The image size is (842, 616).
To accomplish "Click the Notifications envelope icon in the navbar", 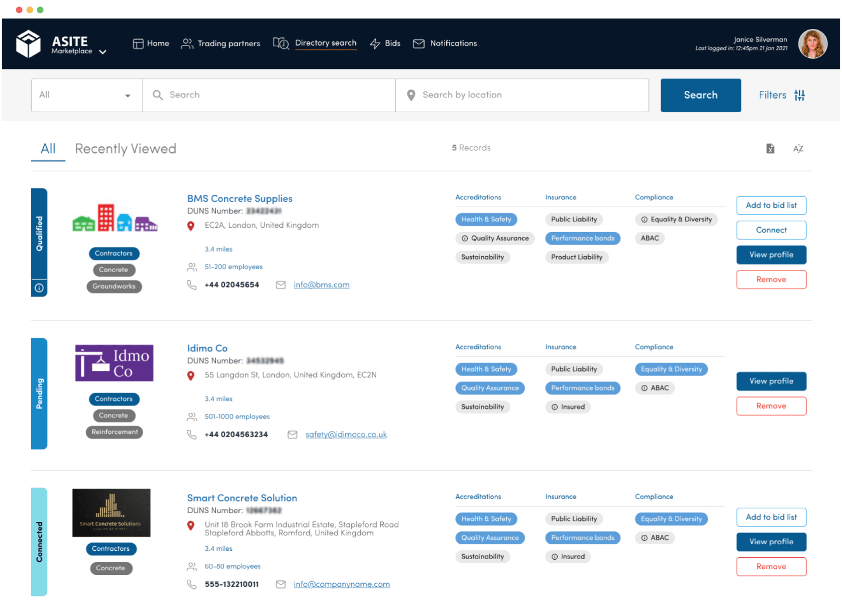I will click(x=419, y=43).
